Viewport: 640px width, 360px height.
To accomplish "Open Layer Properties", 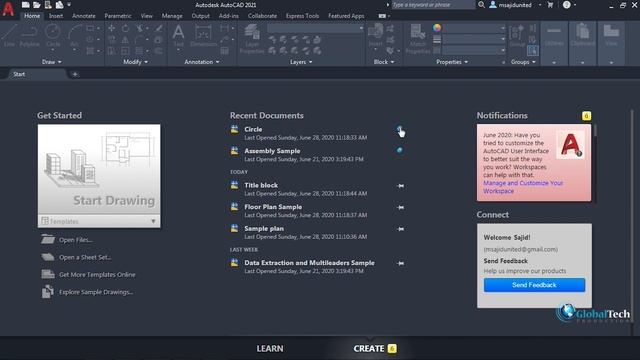I will point(252,39).
